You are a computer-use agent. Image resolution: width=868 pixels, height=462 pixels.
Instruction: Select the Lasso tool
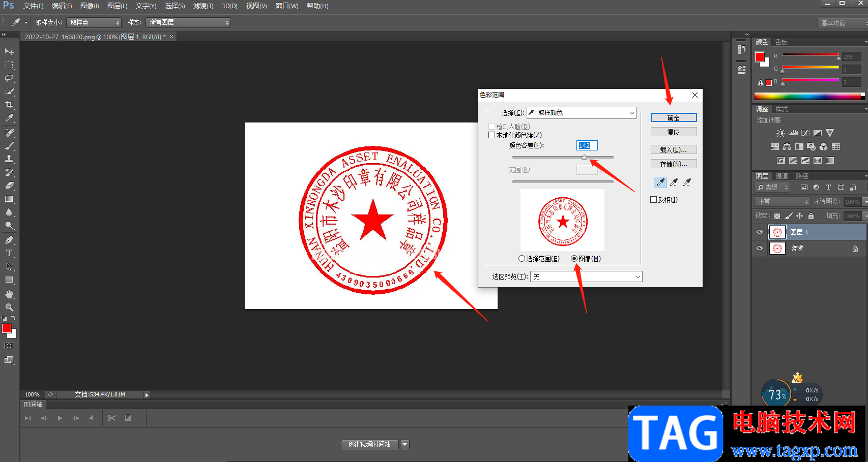coord(9,78)
